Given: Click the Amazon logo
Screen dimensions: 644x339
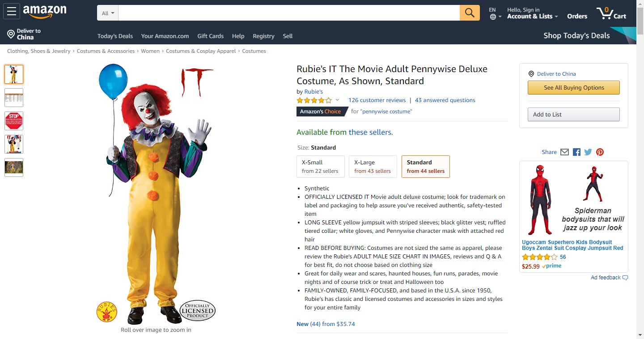Looking at the screenshot, I should (45, 12).
